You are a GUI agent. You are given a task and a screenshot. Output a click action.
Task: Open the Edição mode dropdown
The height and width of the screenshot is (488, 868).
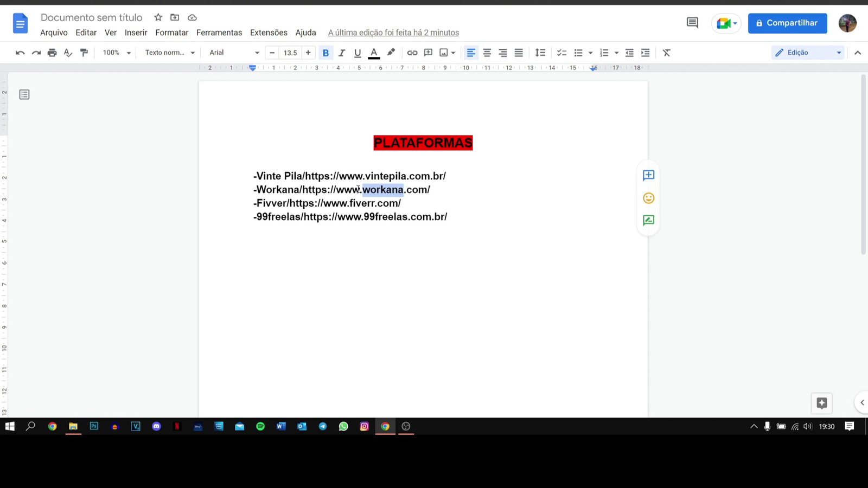click(808, 53)
